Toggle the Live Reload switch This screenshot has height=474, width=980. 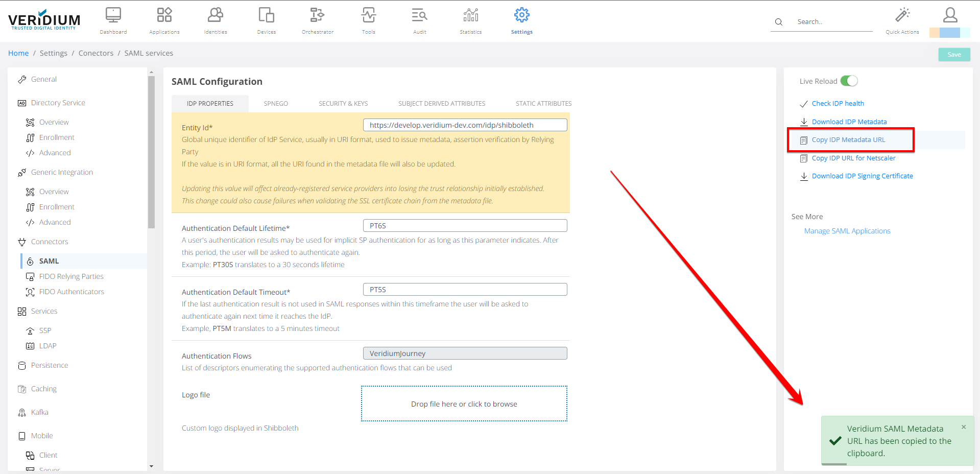tap(849, 81)
